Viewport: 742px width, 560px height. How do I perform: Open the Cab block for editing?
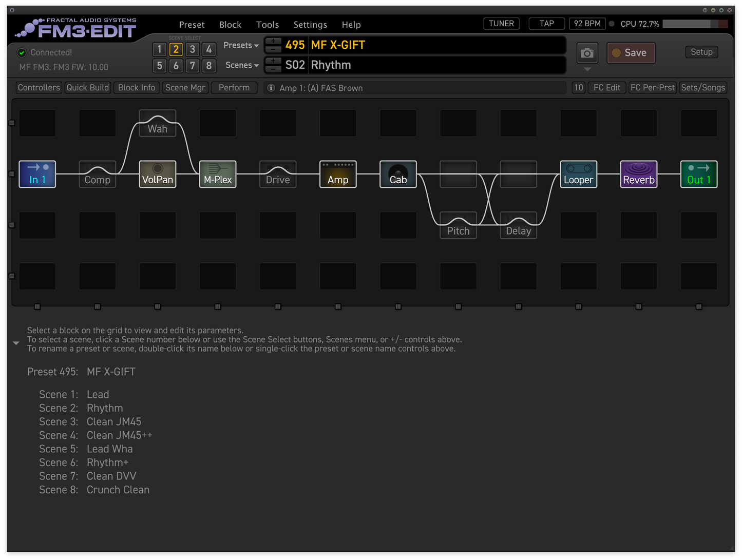tap(397, 174)
